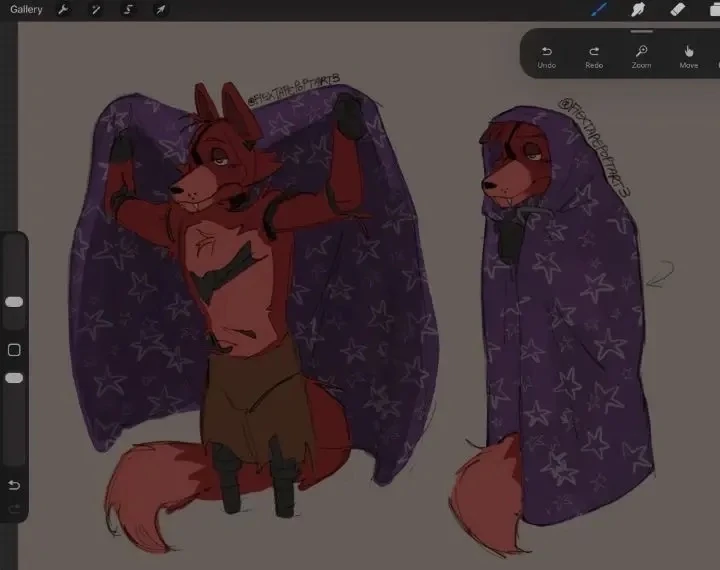Image resolution: width=720 pixels, height=570 pixels.
Task: Tap the brush opacity slider handle
Action: point(14,378)
